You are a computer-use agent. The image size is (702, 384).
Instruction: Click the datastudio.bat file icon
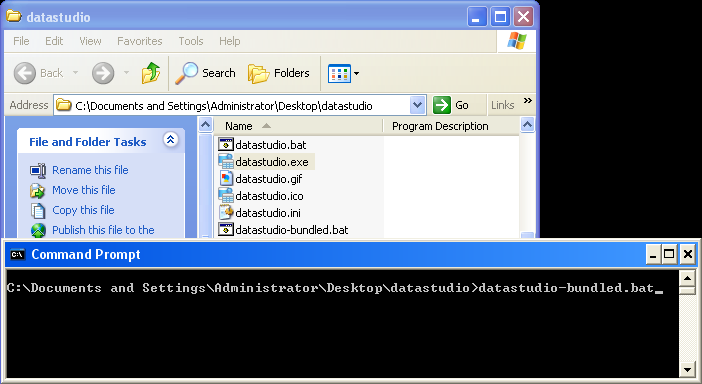pyautogui.click(x=226, y=145)
